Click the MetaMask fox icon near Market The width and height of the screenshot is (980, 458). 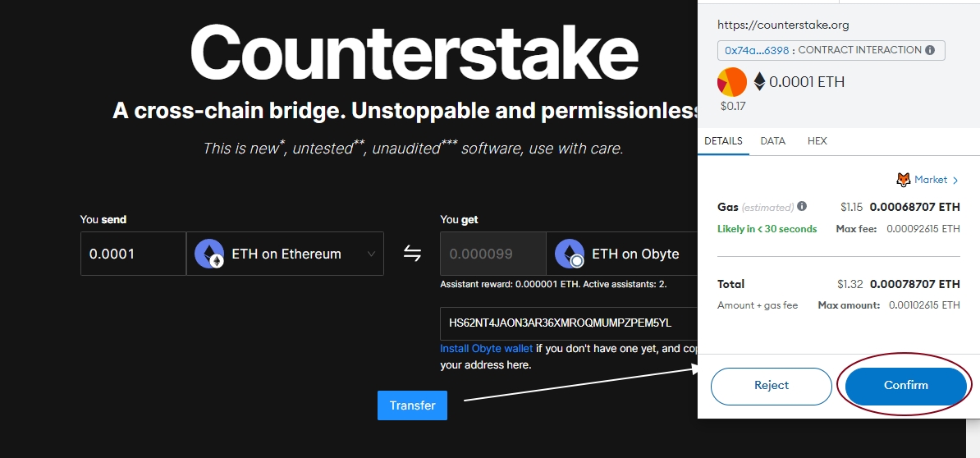[x=903, y=180]
